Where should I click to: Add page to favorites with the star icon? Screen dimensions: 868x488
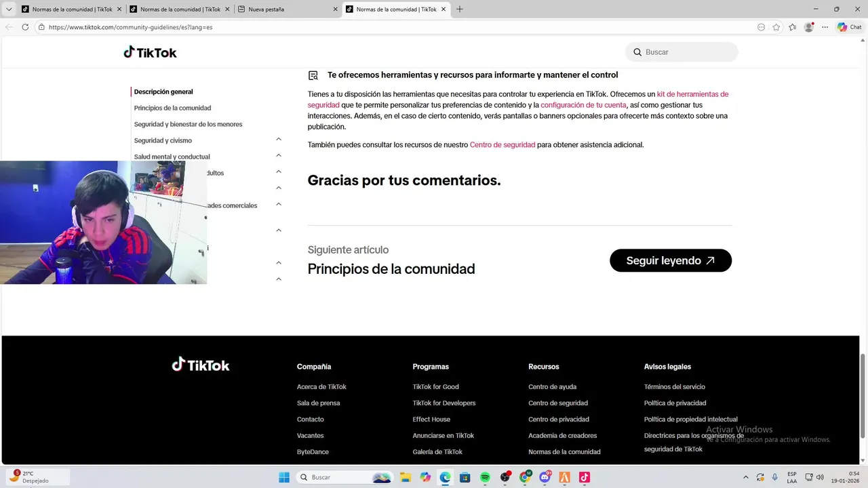776,27
